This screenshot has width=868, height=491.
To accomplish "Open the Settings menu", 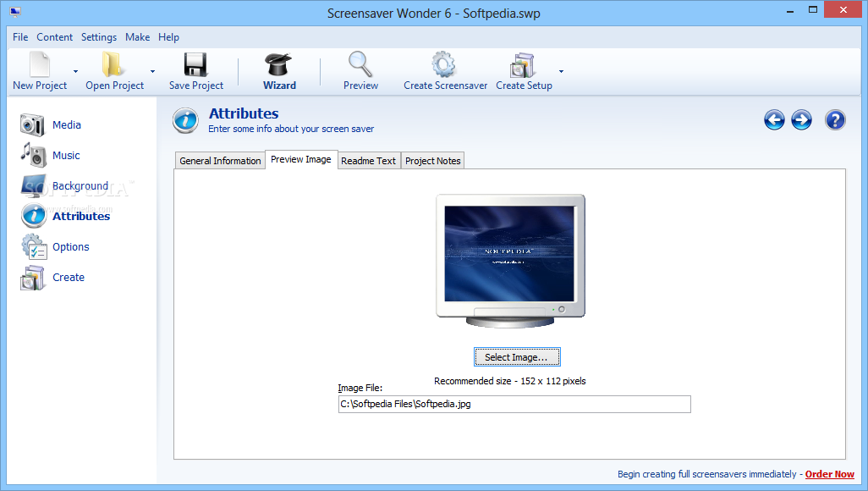I will point(98,37).
